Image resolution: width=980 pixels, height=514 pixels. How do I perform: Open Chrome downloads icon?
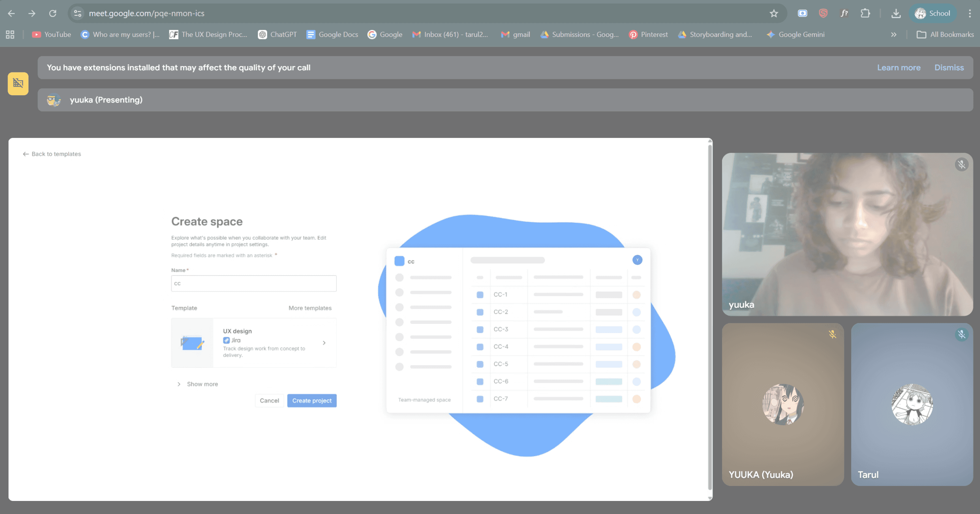tap(896, 14)
